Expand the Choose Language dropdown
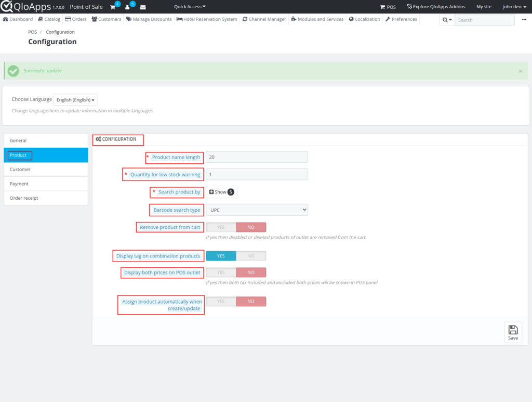Viewport: 532px width, 402px height. [x=75, y=99]
